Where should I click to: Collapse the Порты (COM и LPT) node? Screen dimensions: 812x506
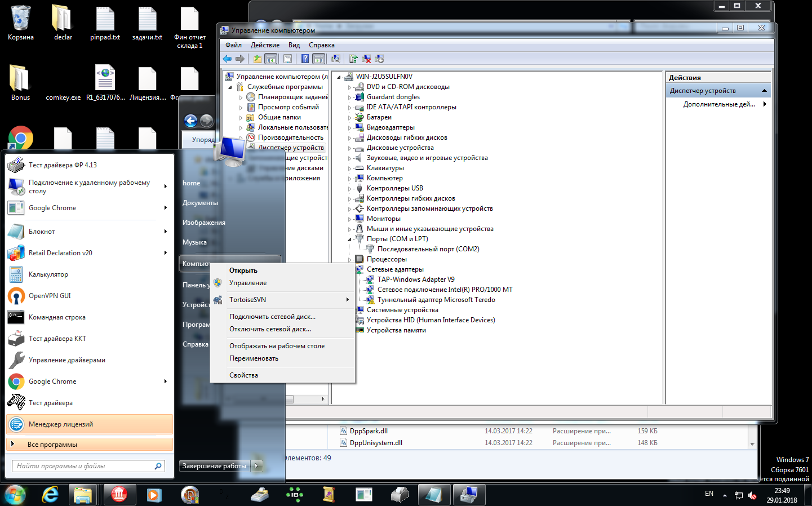pos(349,239)
